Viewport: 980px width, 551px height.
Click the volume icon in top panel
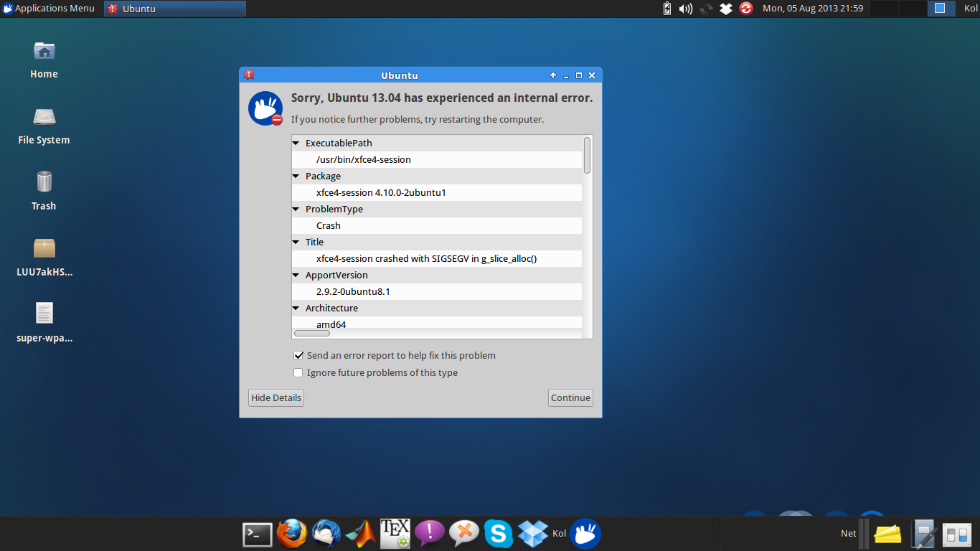(x=686, y=9)
